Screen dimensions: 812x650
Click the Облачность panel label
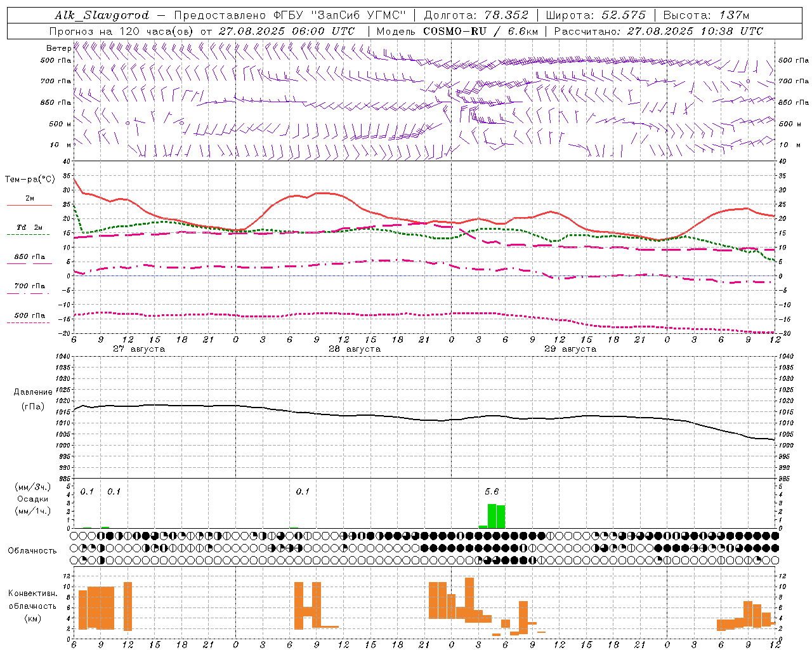[x=32, y=551]
